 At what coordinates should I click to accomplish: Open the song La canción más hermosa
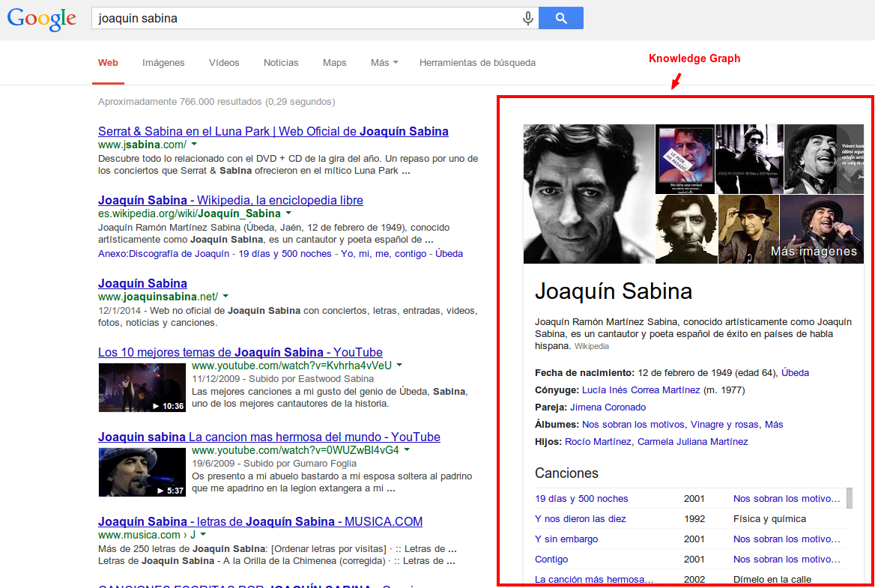pyautogui.click(x=594, y=580)
